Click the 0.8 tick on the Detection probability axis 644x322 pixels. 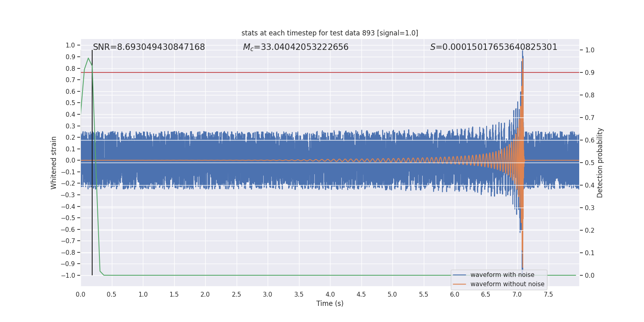pyautogui.click(x=590, y=95)
